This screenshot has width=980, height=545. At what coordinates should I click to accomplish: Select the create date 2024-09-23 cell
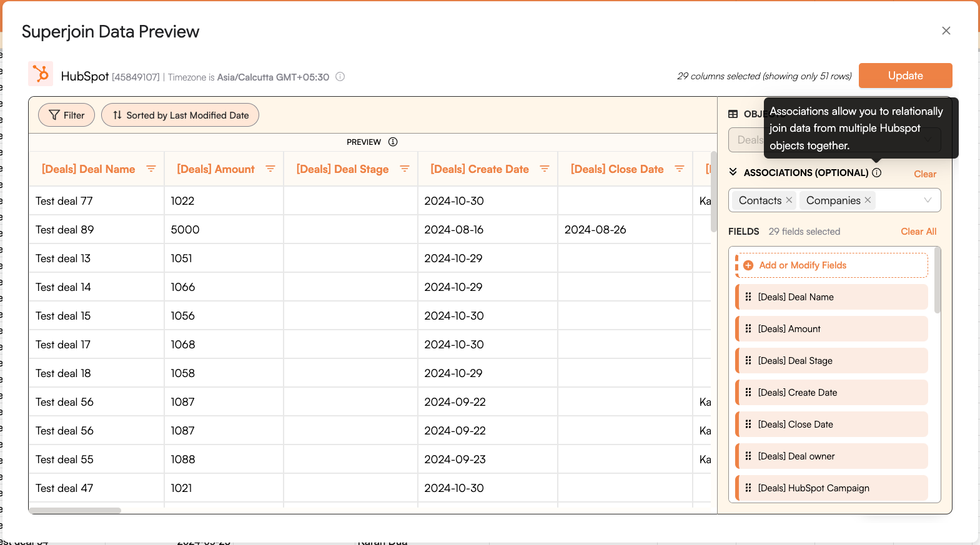pos(488,459)
